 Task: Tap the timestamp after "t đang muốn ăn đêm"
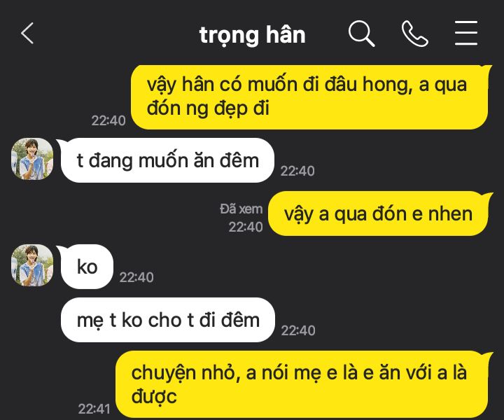point(297,171)
